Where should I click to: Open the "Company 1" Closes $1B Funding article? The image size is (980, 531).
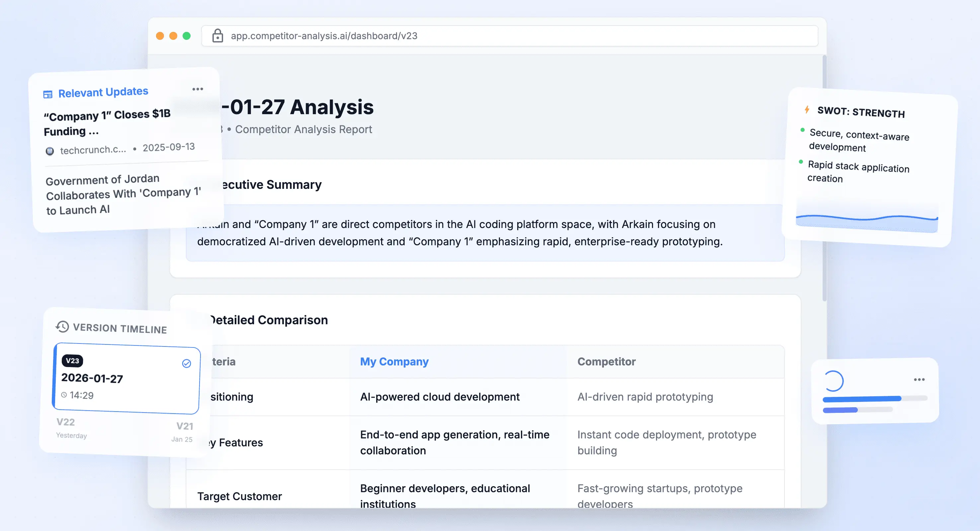[x=107, y=122]
